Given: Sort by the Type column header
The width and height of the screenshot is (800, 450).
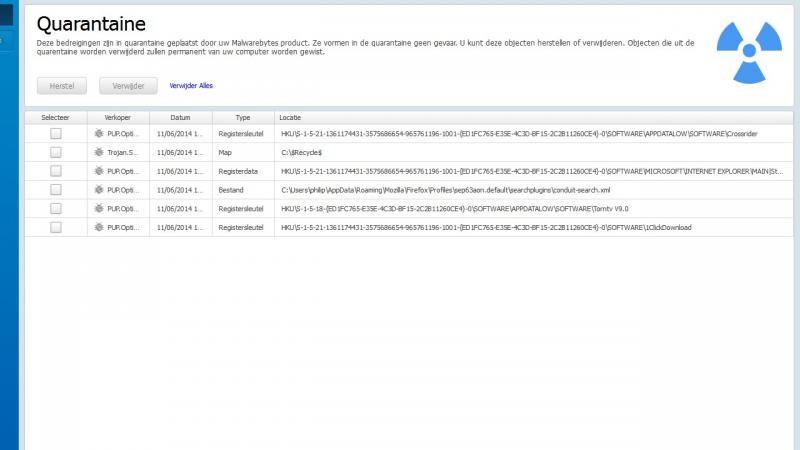Looking at the screenshot, I should [x=243, y=117].
